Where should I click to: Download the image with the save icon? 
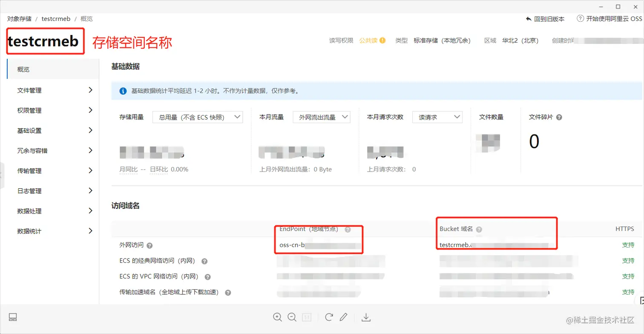point(366,317)
